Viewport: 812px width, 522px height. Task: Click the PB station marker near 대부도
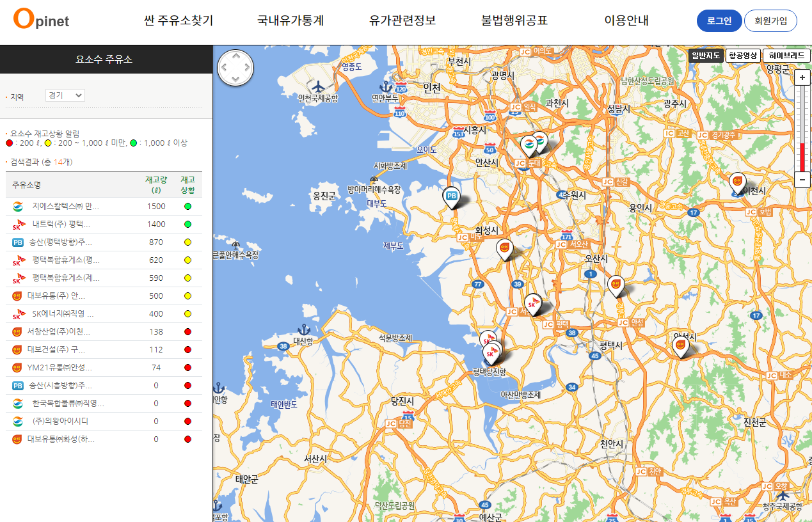451,198
